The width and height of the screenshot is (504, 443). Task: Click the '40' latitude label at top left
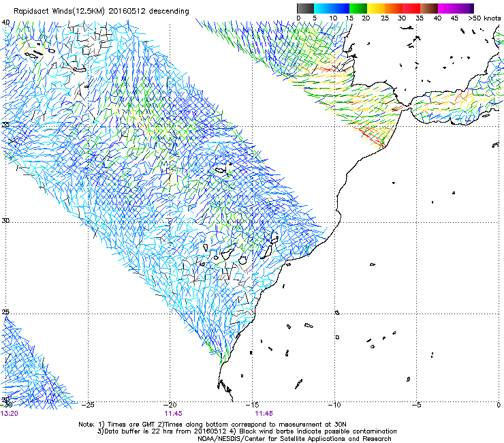tap(5, 22)
